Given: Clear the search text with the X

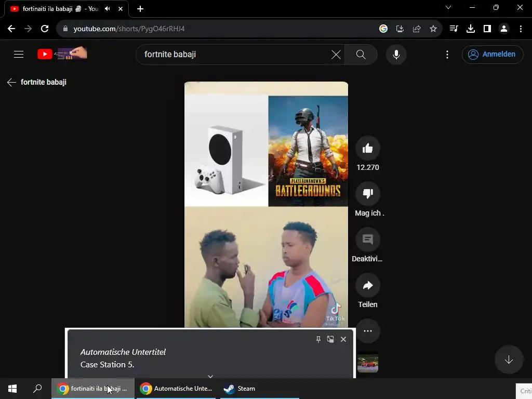Looking at the screenshot, I should click(x=336, y=54).
